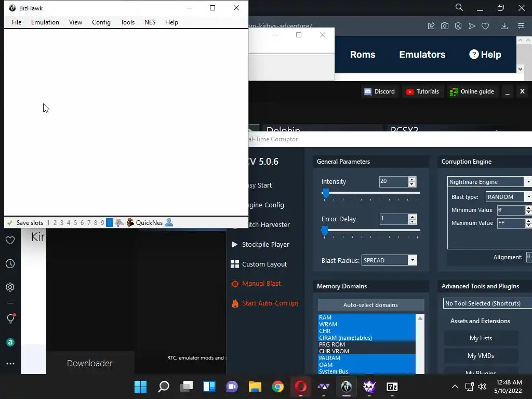The width and height of the screenshot is (532, 399).
Task: Open the Nightmare Engine dropdown
Action: (489, 182)
